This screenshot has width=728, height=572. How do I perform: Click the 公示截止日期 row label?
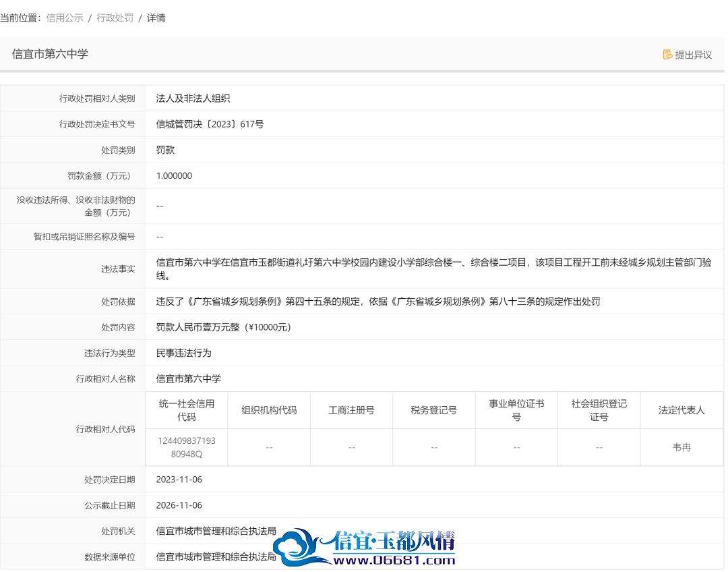tap(110, 505)
